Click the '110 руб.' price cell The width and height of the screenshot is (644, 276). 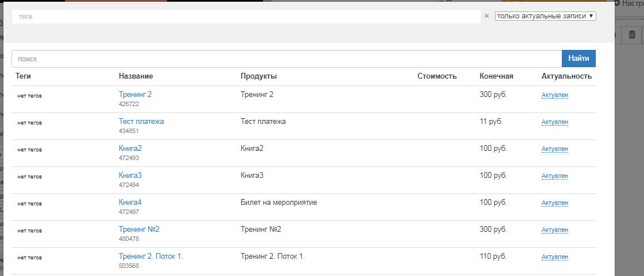(x=493, y=256)
